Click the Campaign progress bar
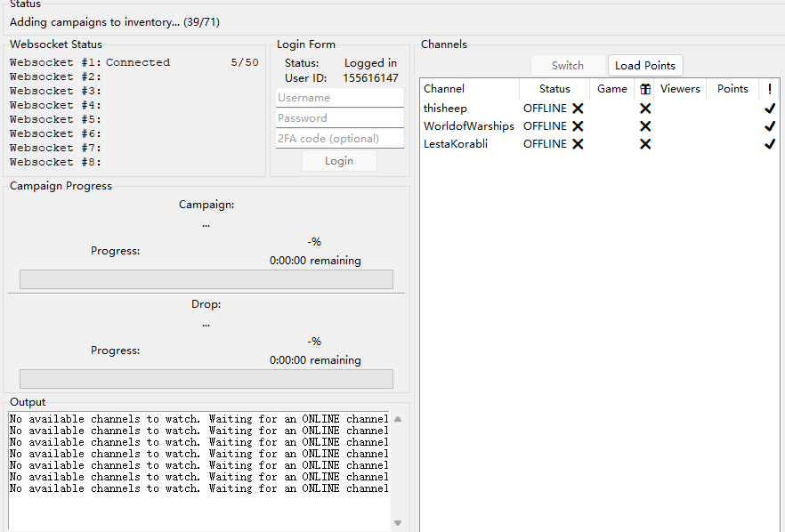The image size is (785, 532). [x=206, y=278]
